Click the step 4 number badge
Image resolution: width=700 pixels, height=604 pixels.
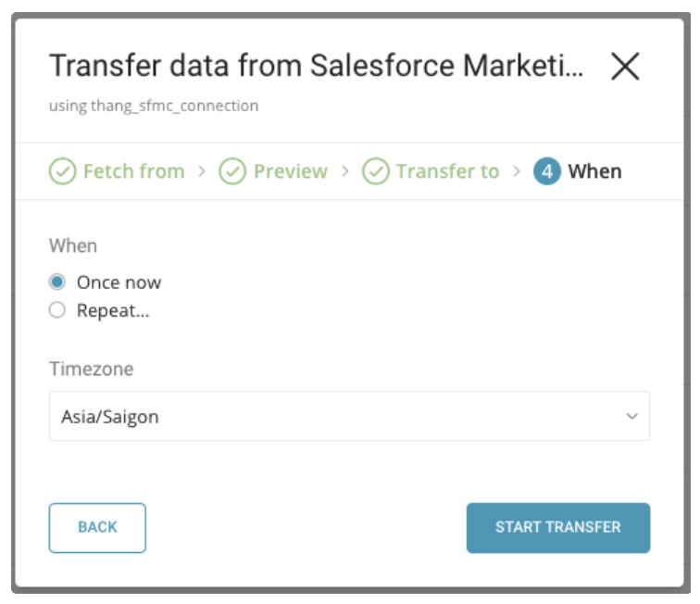[x=547, y=171]
